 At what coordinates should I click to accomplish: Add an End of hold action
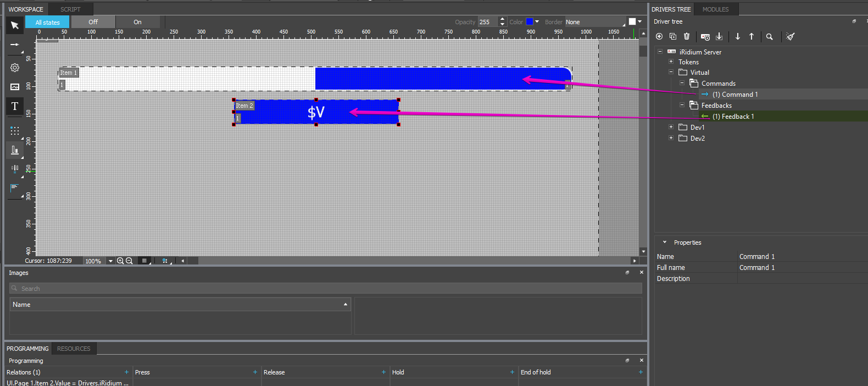[x=641, y=372]
